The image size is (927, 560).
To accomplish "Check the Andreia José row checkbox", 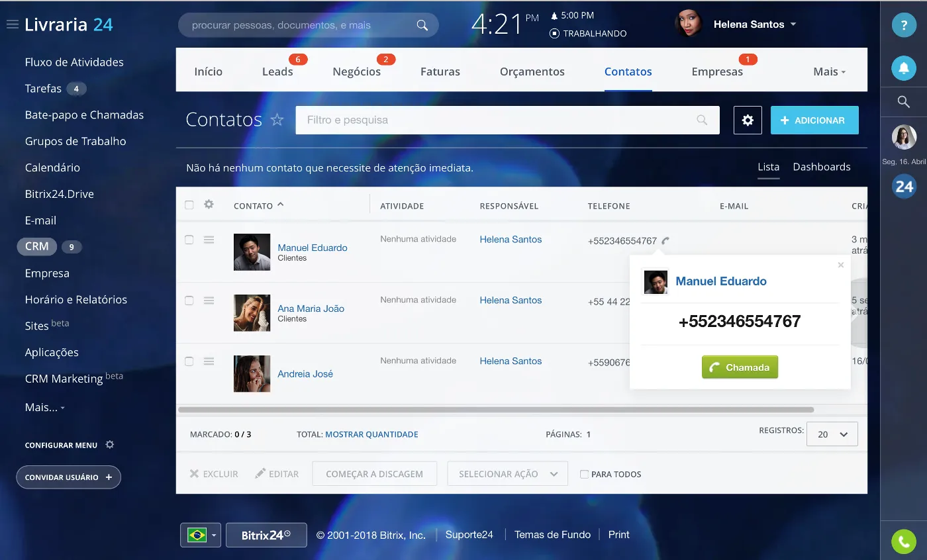I will pos(189,361).
